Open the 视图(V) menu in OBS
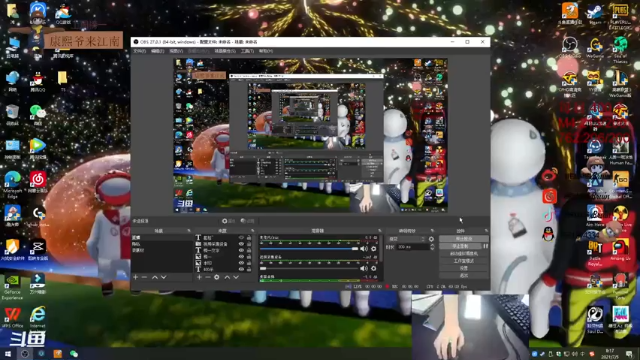640x360 pixels. coord(176,51)
